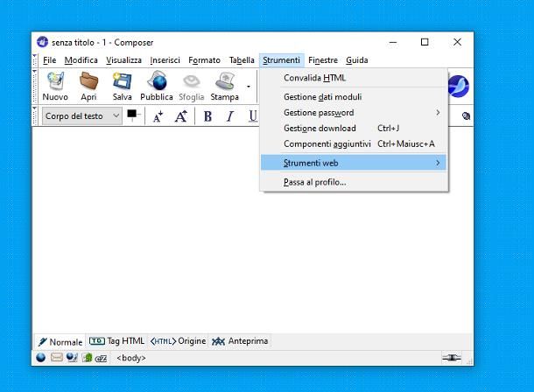This screenshot has width=534, height=392.
Task: Expand the Strumenti web submenu
Action: (x=354, y=163)
